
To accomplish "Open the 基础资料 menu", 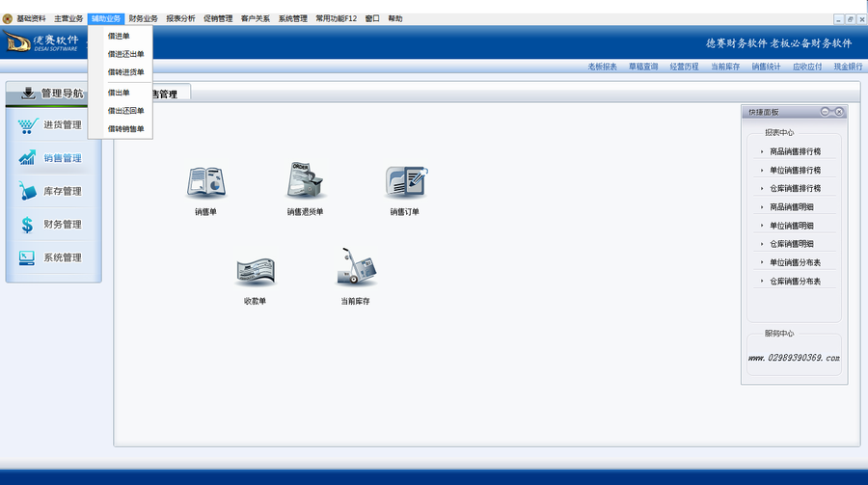I will coord(31,19).
